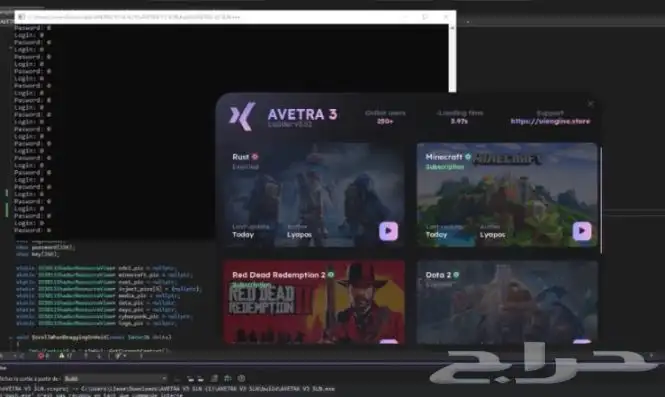
Task: Click the code line declaring cyberpunk_pic
Action: coord(104,316)
